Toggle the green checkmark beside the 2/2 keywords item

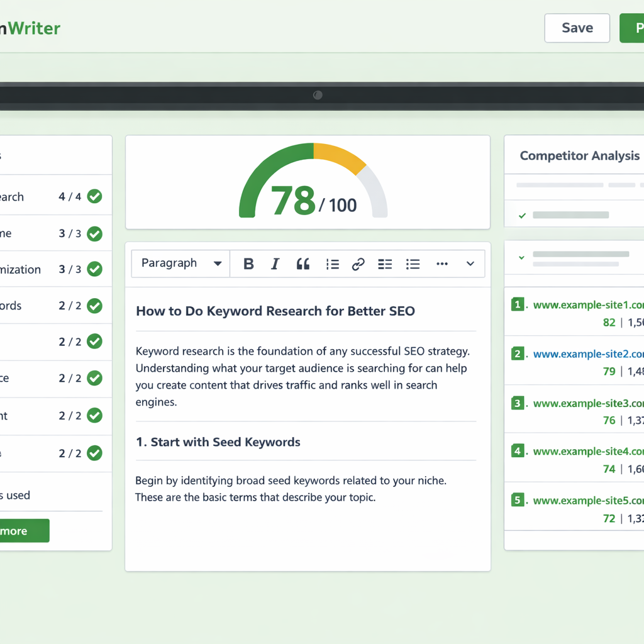[x=94, y=306]
